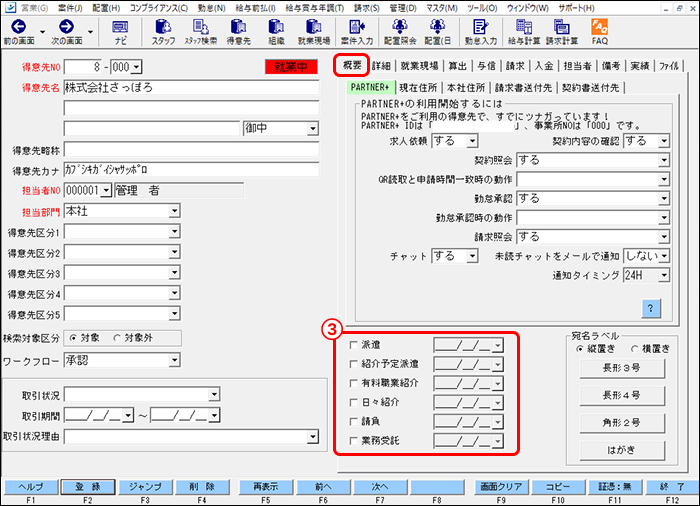Open the 得意先区分1 dropdown
The width and height of the screenshot is (700, 506).
[174, 232]
